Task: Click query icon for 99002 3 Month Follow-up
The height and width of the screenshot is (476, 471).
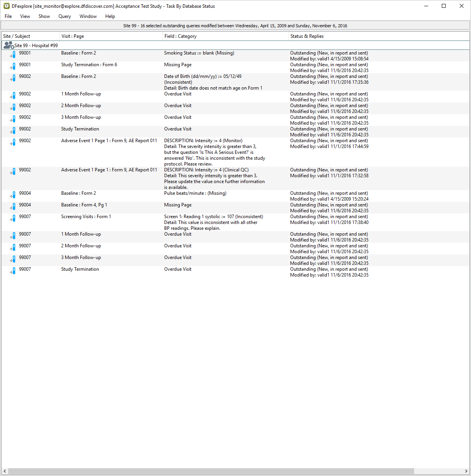Action: tap(13, 119)
